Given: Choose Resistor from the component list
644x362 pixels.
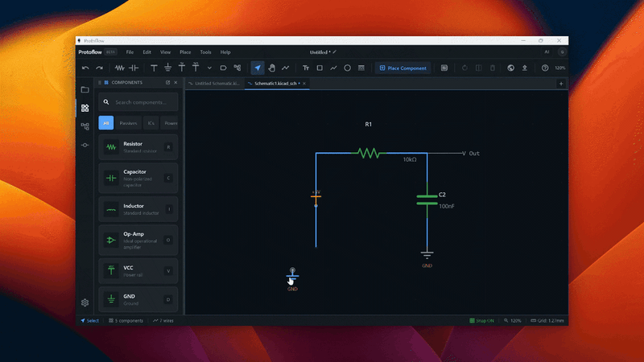Looking at the screenshot, I should [x=138, y=147].
